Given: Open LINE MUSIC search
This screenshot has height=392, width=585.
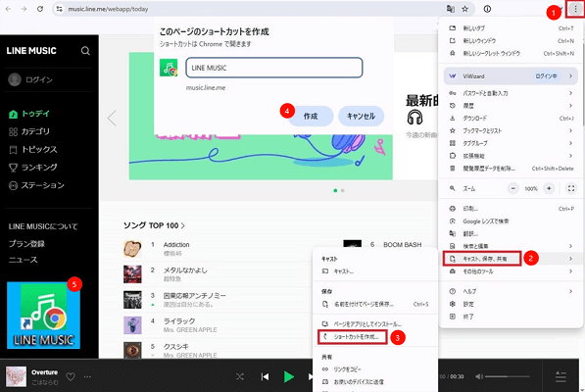Looking at the screenshot, I should pos(85,51).
